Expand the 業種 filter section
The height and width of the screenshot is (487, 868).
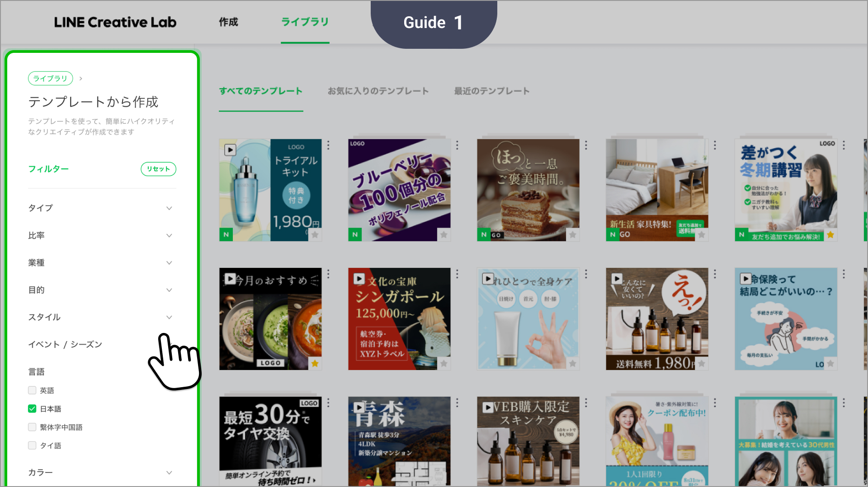(169, 263)
